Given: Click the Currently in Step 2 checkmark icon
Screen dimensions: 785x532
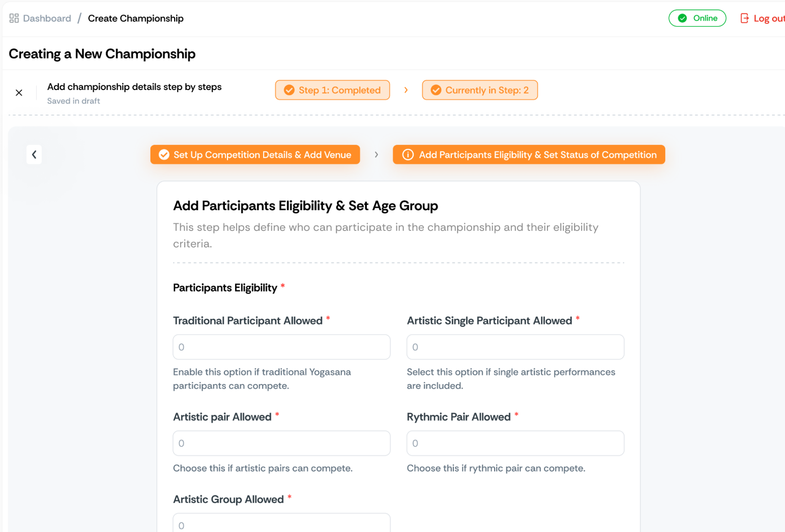Looking at the screenshot, I should 436,91.
